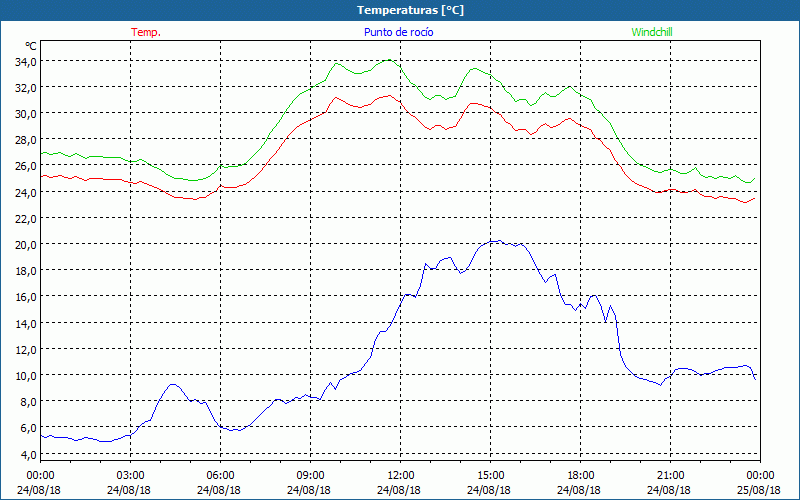Click the '06:00' time axis label
Viewport: 800px width, 500px height.
point(220,476)
